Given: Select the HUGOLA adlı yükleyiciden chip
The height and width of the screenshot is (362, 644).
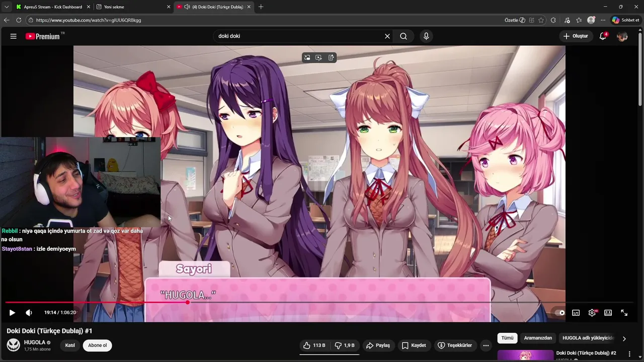Looking at the screenshot, I should coord(587,338).
